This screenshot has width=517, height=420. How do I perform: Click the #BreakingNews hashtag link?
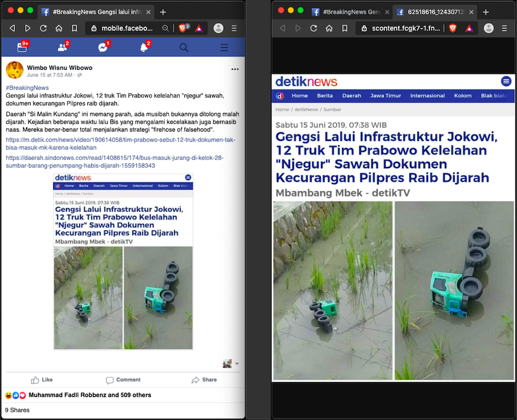27,88
